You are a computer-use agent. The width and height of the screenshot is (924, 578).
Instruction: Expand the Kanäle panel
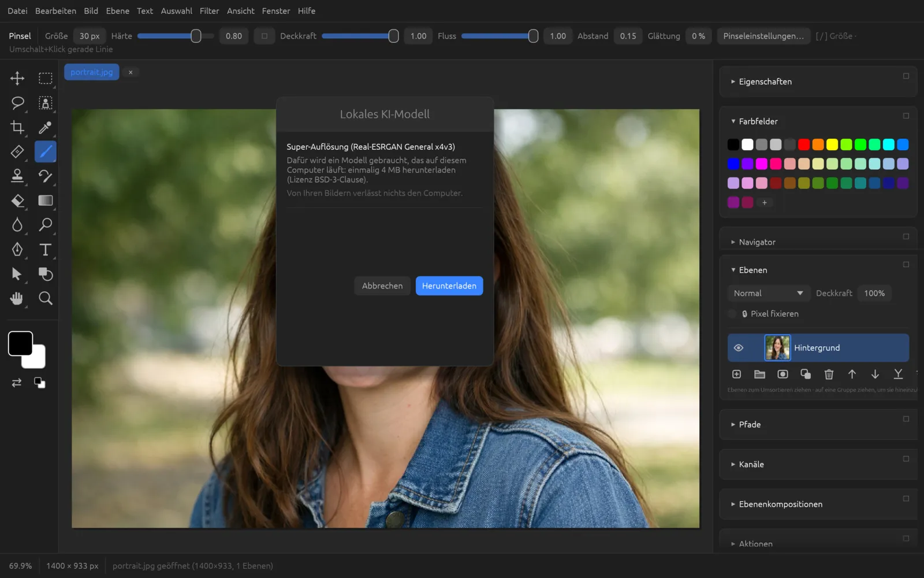coord(751,464)
